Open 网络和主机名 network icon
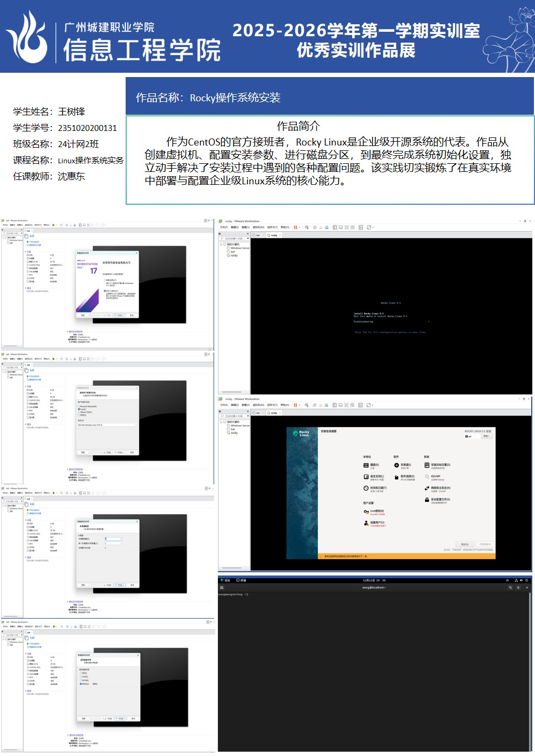The width and height of the screenshot is (535, 756). pyautogui.click(x=427, y=488)
